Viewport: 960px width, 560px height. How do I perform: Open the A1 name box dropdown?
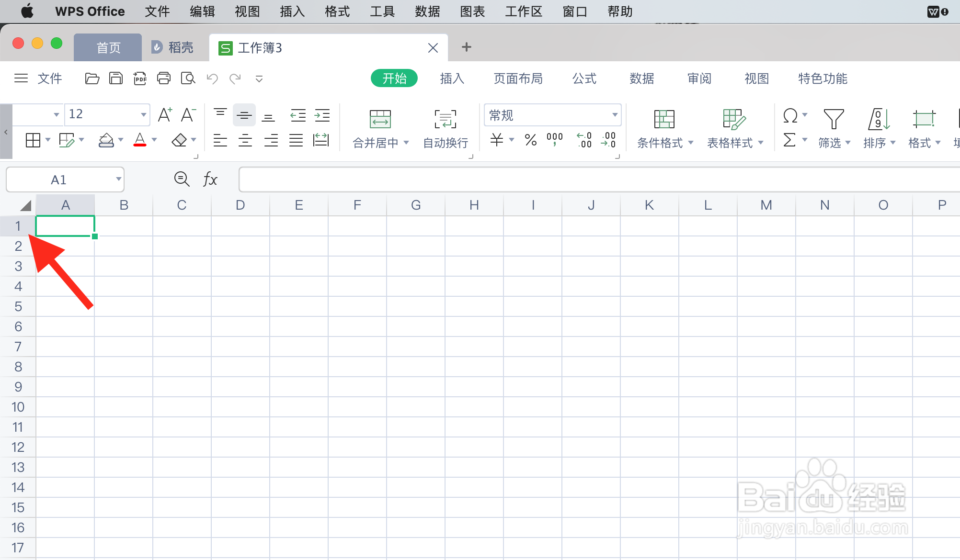click(118, 179)
